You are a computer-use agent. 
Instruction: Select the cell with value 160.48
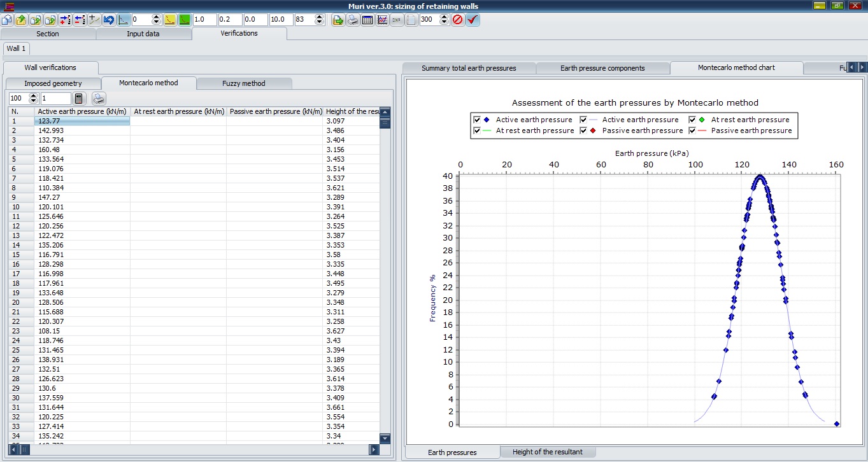point(82,150)
